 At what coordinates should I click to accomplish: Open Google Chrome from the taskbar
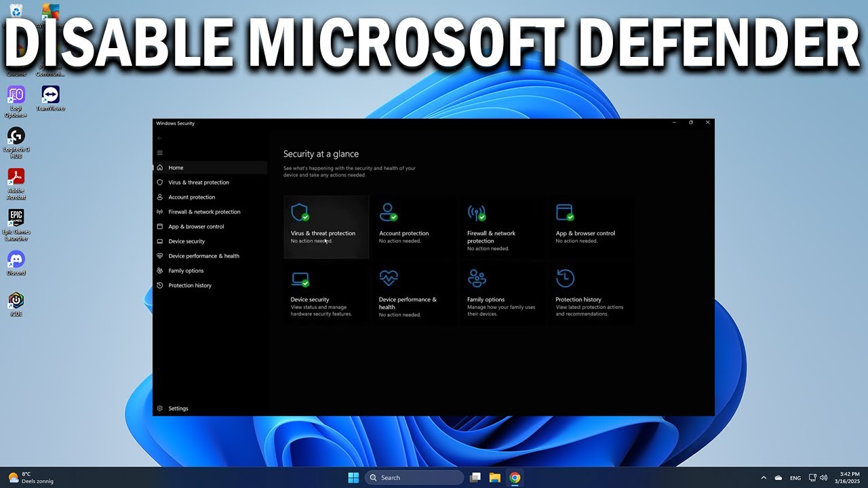pyautogui.click(x=515, y=478)
